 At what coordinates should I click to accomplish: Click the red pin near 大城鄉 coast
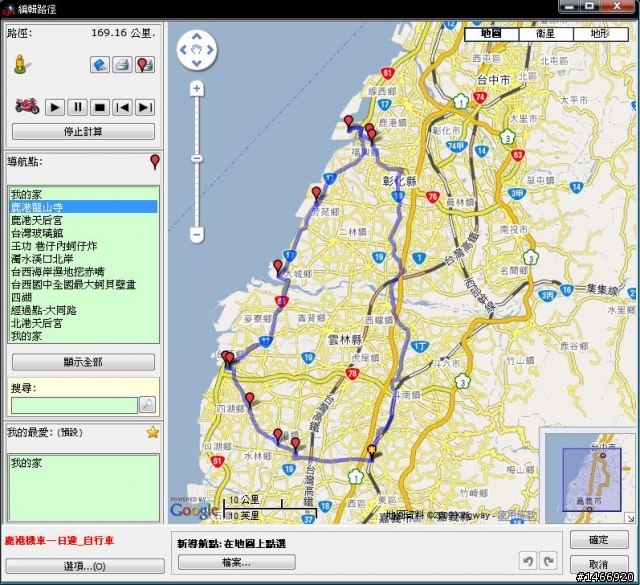coord(278,267)
